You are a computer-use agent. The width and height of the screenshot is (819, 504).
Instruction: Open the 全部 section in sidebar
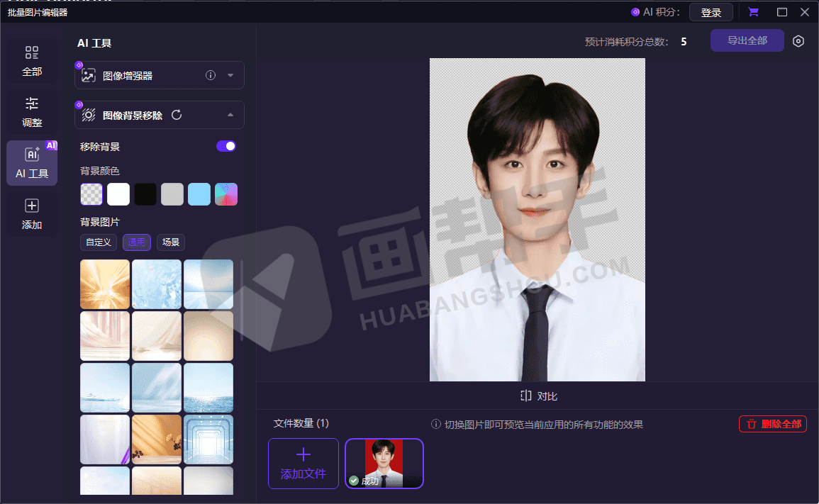[x=32, y=61]
